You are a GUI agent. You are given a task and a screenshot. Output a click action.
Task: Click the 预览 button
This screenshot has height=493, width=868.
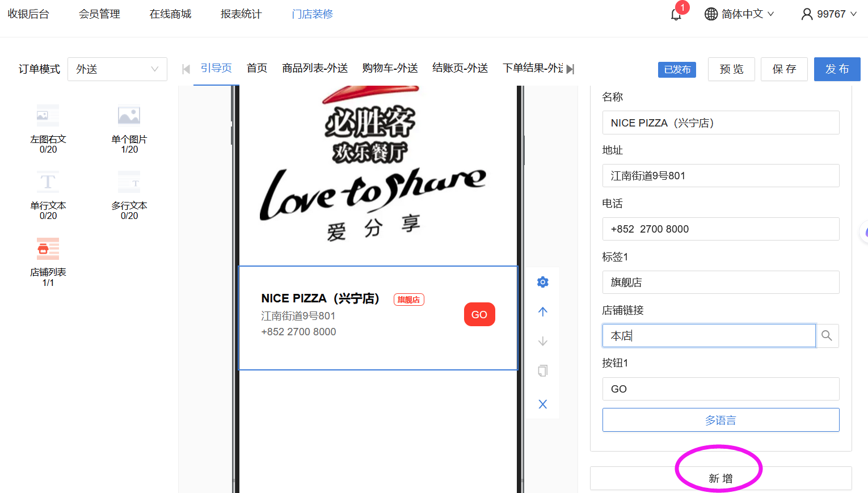pyautogui.click(x=732, y=69)
